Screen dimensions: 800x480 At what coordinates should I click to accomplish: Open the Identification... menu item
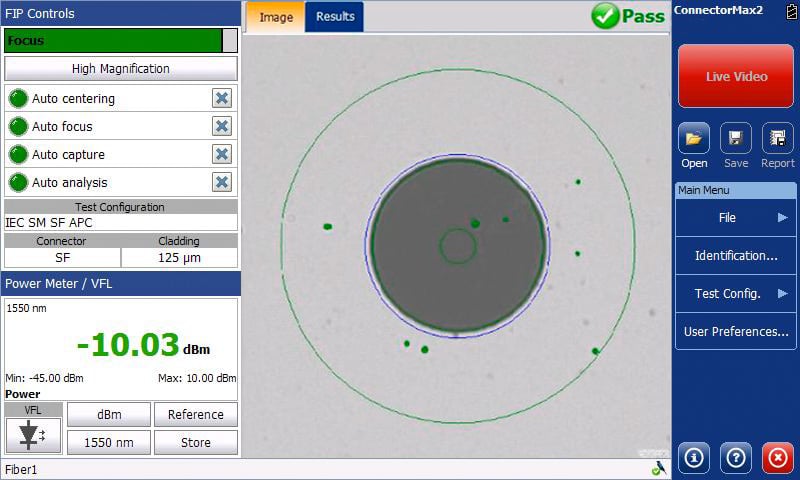click(x=735, y=255)
